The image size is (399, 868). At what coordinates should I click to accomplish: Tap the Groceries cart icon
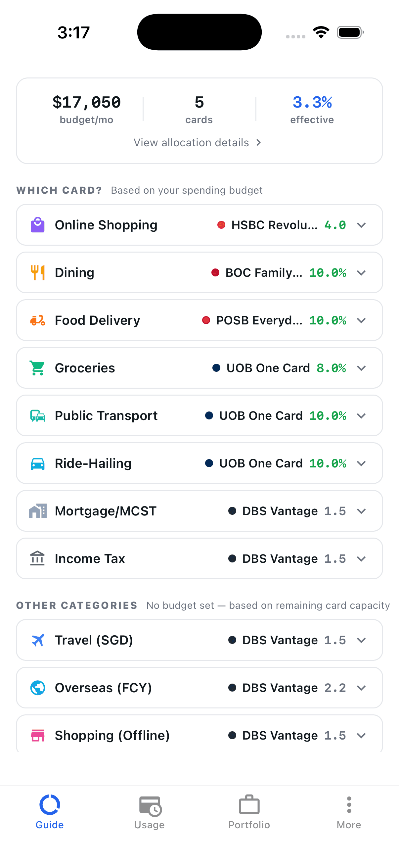[38, 368]
